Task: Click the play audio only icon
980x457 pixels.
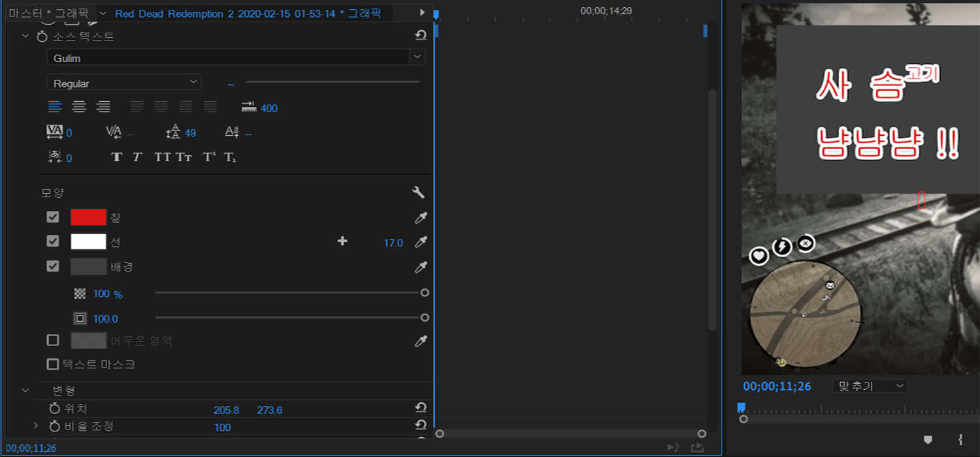Action: click(674, 447)
